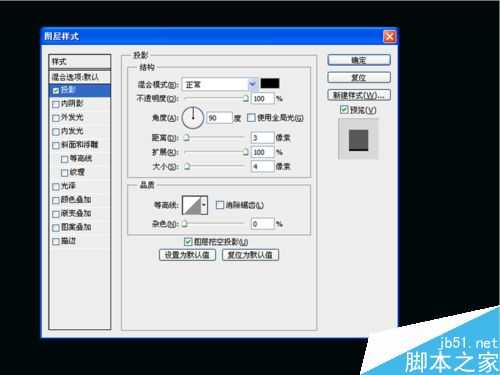Click the 角度 value field showing 90

click(219, 118)
